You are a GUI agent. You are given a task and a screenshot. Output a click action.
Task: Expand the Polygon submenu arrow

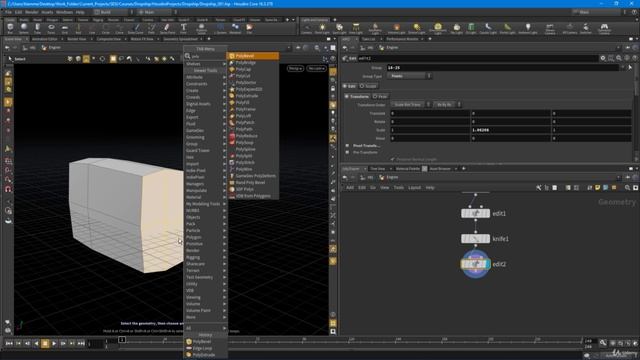[224, 237]
